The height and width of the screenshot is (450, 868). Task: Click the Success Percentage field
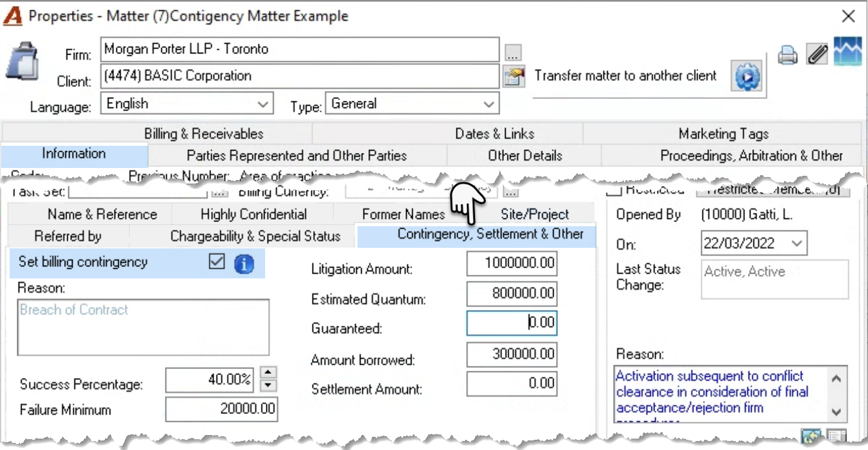tap(210, 379)
